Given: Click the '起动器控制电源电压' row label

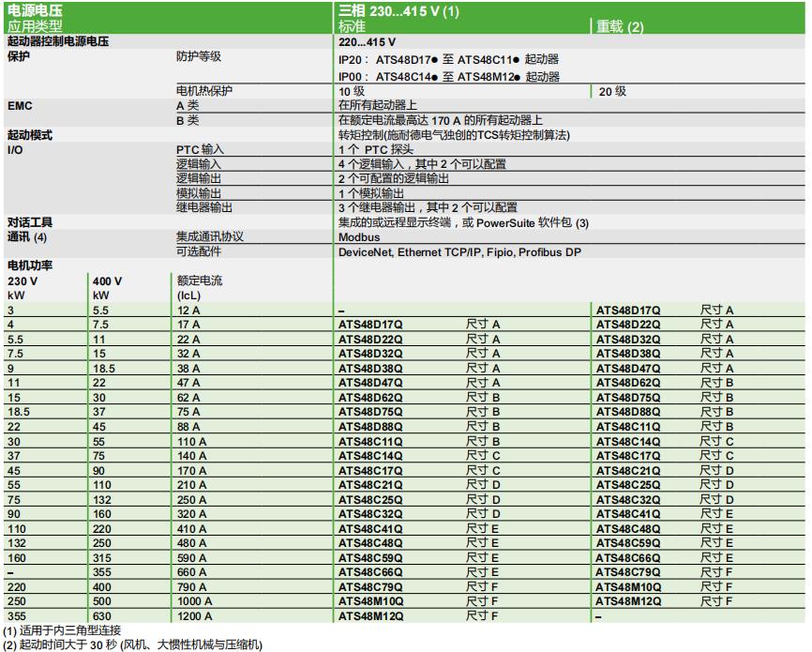Looking at the screenshot, I should click(58, 41).
